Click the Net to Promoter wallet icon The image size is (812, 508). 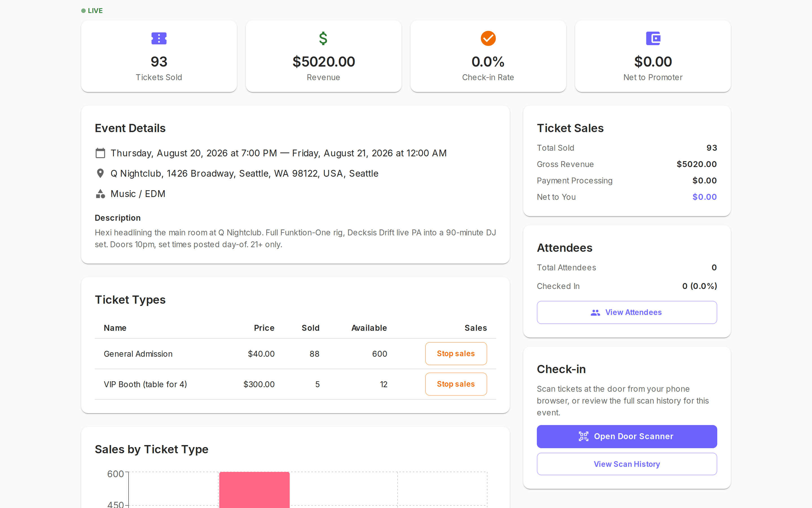(x=653, y=38)
